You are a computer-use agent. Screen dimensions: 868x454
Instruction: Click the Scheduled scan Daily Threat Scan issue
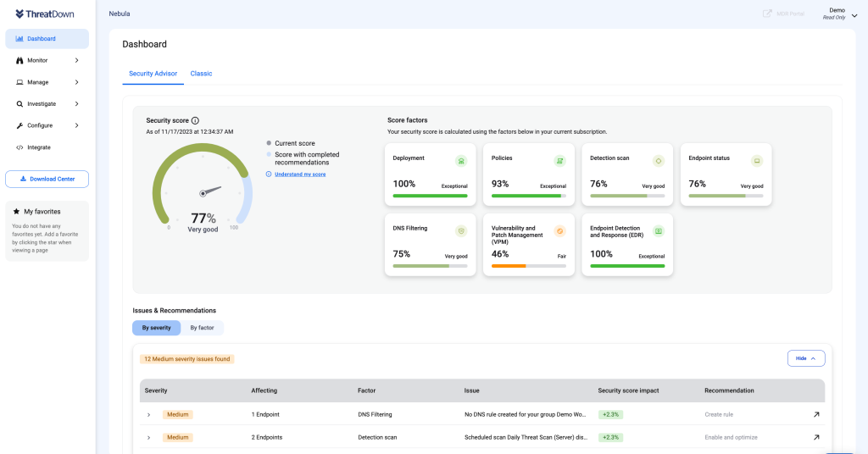526,437
